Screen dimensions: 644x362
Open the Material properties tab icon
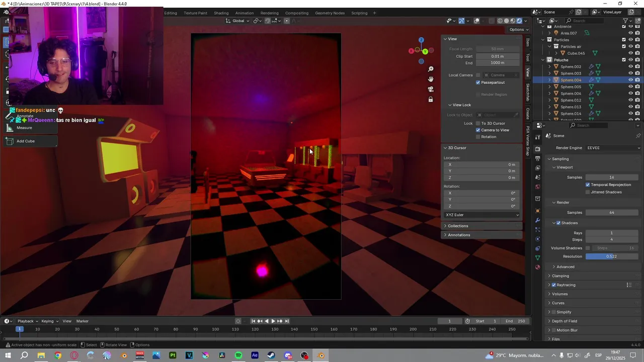537,267
